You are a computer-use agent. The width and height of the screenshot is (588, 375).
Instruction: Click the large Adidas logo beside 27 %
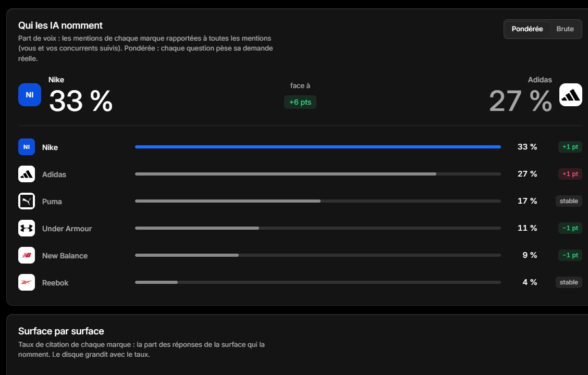570,95
